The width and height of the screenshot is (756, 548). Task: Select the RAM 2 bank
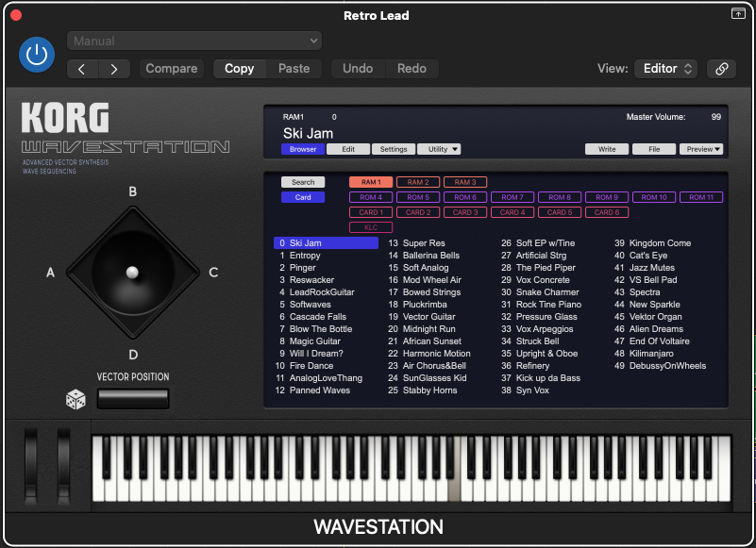click(418, 182)
